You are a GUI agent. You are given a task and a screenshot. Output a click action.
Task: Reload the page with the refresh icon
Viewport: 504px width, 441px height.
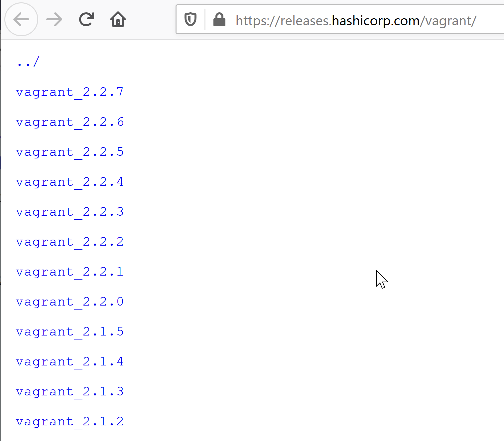pos(86,20)
